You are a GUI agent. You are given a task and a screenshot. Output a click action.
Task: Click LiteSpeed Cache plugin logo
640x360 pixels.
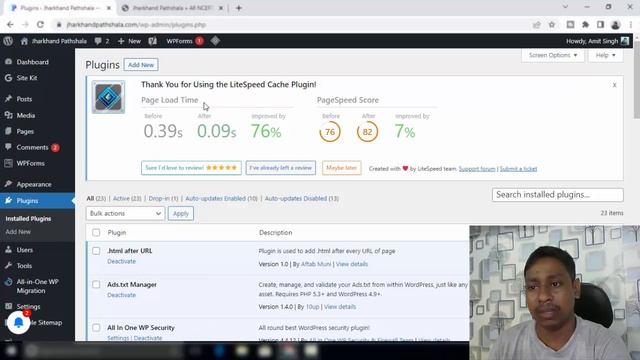[x=108, y=97]
